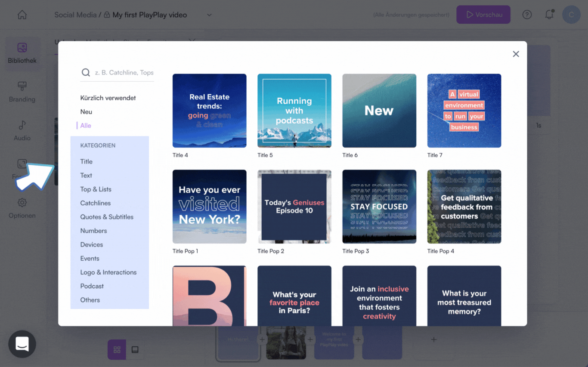The width and height of the screenshot is (588, 367).
Task: Open the help question mark icon
Action: click(x=527, y=15)
